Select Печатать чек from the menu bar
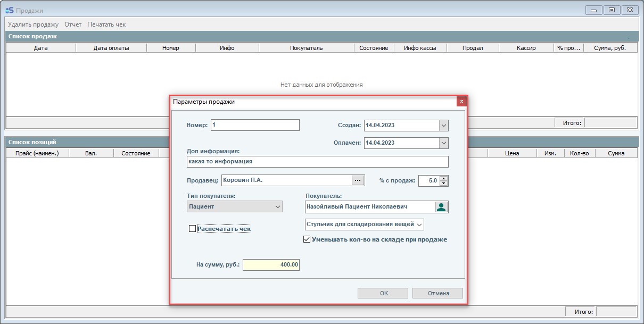The width and height of the screenshot is (644, 324). [106, 24]
